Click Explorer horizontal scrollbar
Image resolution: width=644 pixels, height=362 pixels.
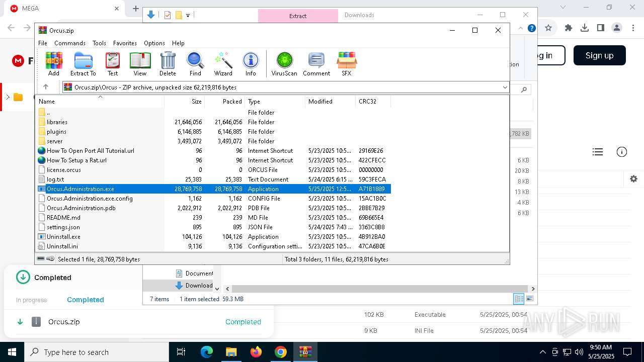(x=380, y=289)
